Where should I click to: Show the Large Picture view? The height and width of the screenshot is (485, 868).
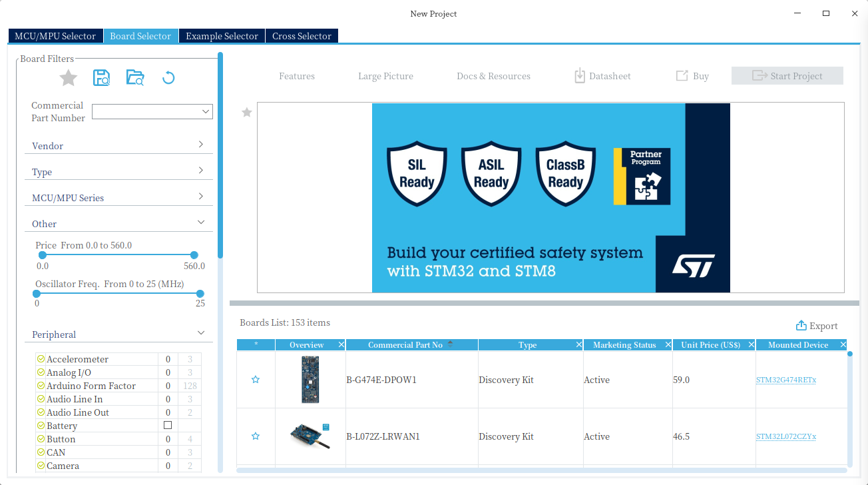coord(385,76)
